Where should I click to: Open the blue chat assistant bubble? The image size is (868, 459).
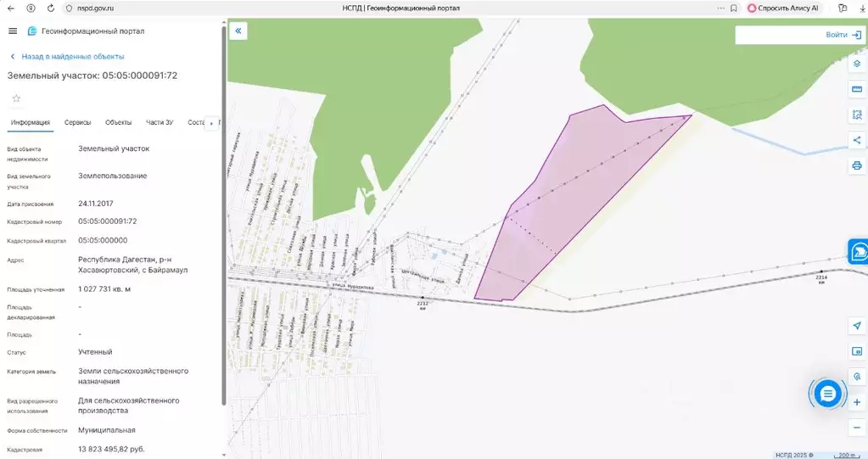coord(828,393)
